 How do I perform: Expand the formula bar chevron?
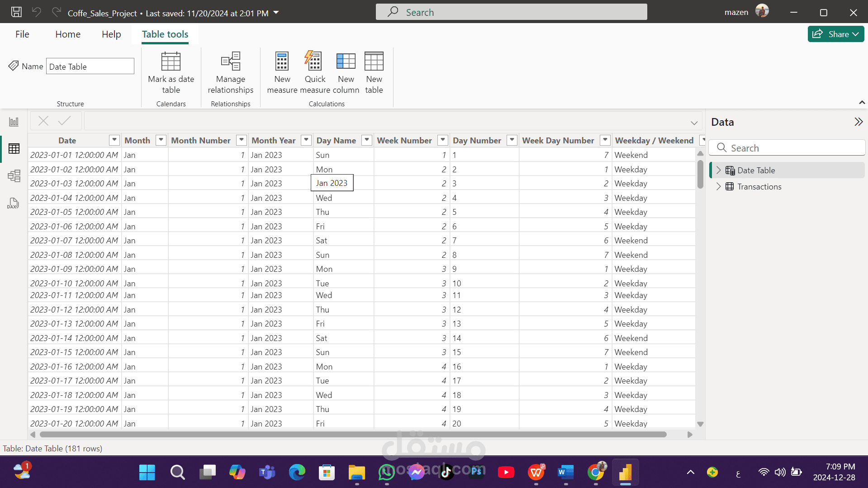[694, 123]
